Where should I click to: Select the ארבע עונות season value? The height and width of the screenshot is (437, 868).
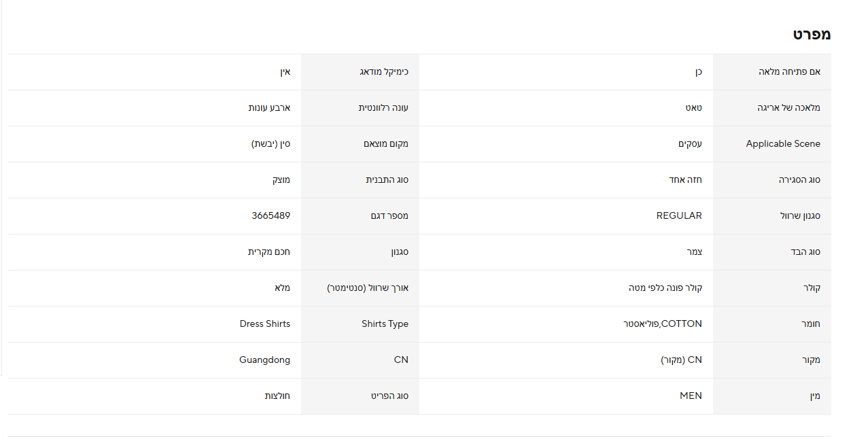click(269, 108)
